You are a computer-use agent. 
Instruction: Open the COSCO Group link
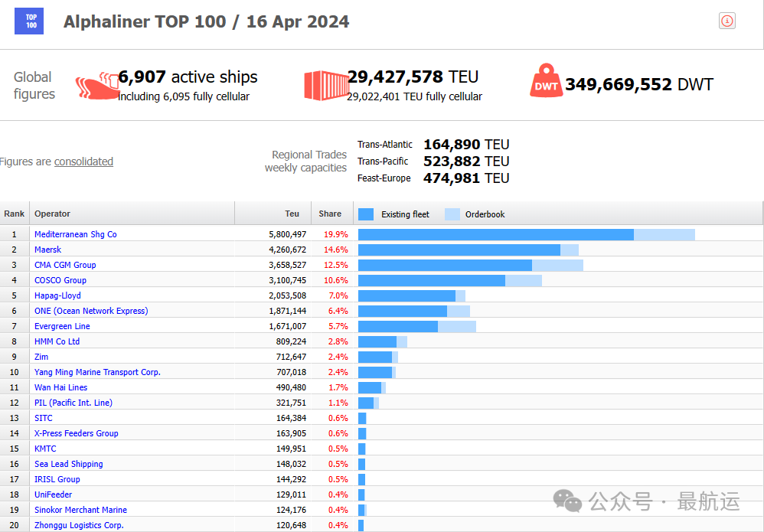tap(60, 280)
